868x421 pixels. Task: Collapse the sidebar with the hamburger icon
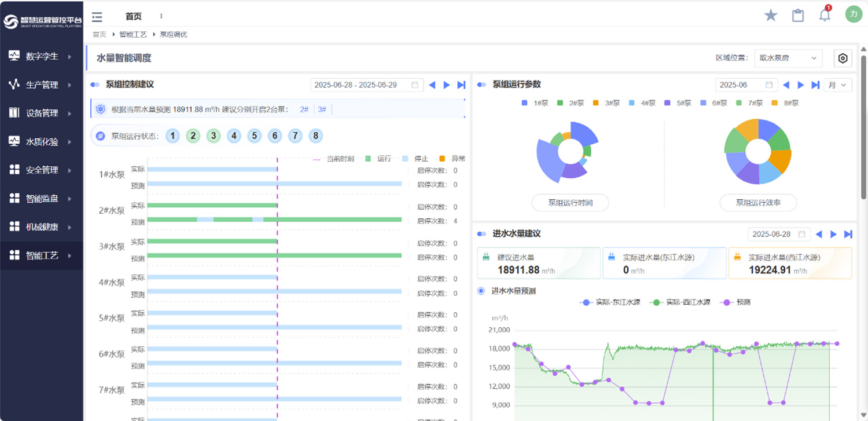[x=97, y=17]
